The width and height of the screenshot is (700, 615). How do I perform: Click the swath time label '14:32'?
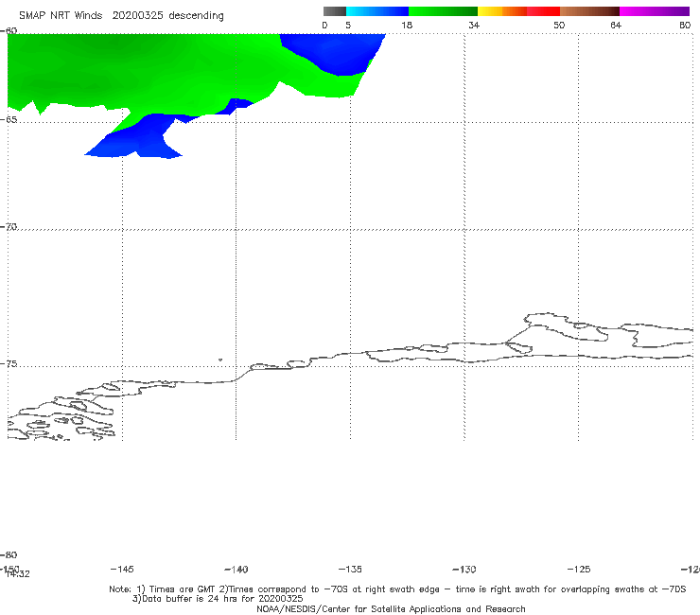18,574
